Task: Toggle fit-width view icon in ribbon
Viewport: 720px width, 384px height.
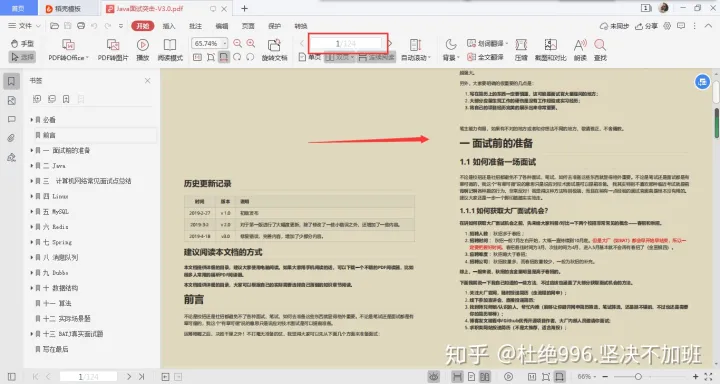Action: [x=224, y=57]
